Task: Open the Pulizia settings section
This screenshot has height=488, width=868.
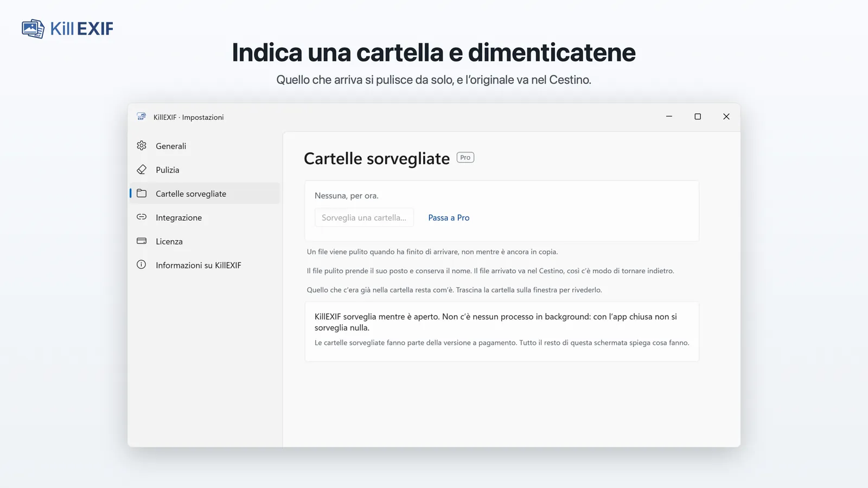Action: [x=205, y=170]
